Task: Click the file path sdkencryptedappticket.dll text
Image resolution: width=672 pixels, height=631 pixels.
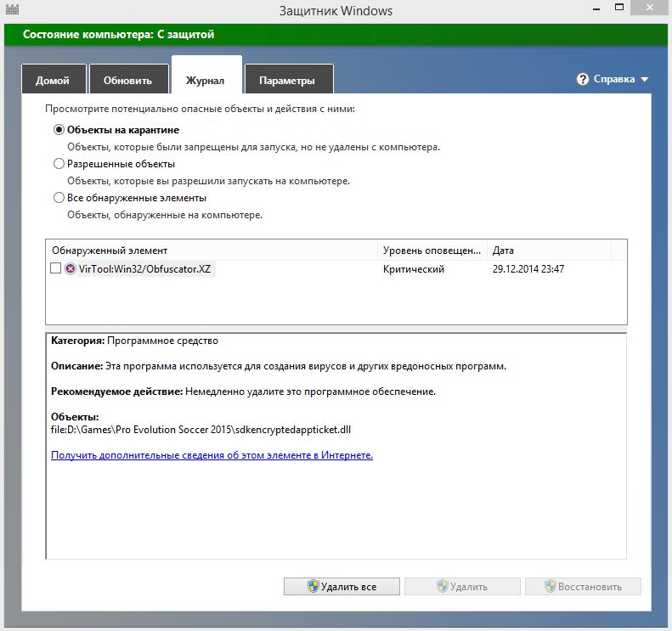Action: pyautogui.click(x=201, y=430)
